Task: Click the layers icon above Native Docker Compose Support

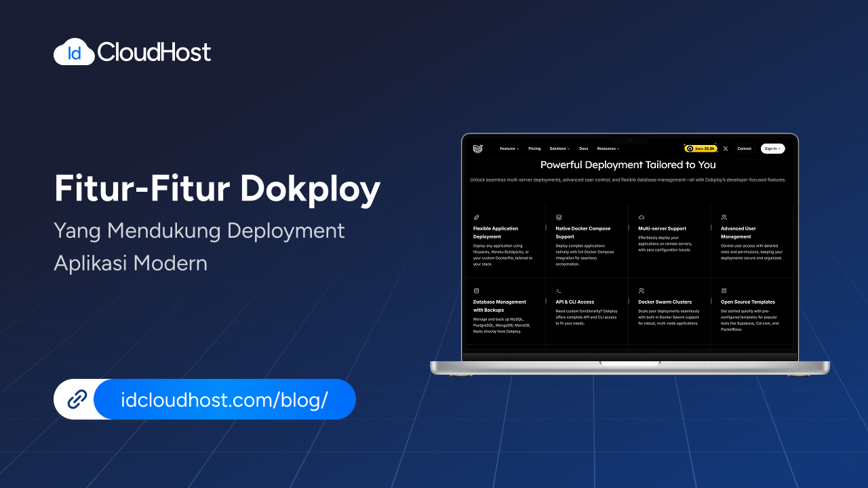Action: pos(559,218)
